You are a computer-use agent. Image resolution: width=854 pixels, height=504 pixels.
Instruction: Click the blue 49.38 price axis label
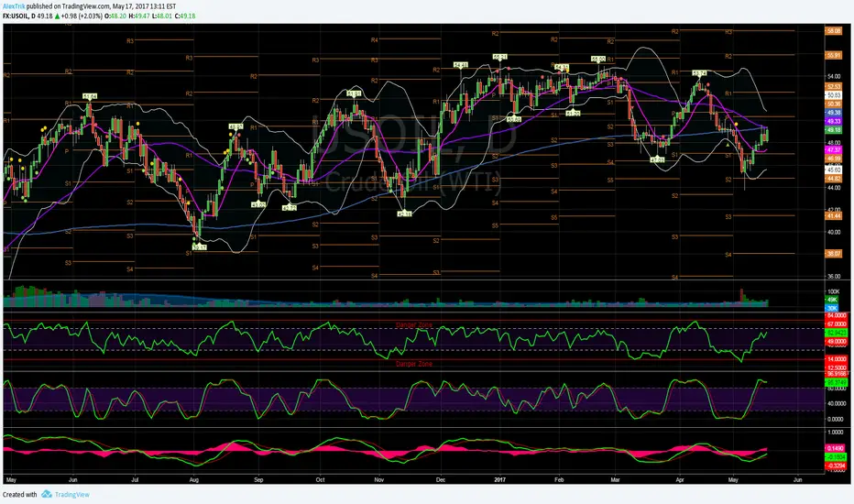(834, 113)
